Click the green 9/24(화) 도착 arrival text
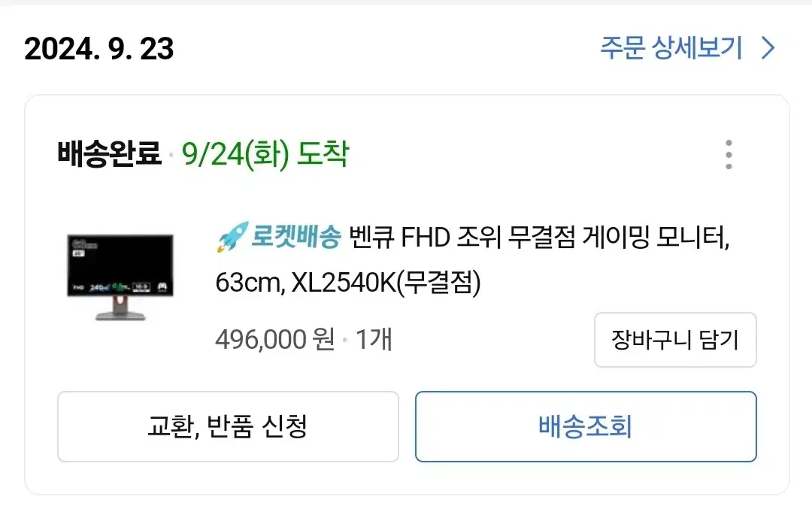812x518 pixels. 265,154
